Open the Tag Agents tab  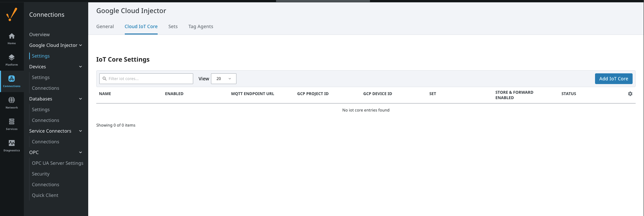coord(201,26)
